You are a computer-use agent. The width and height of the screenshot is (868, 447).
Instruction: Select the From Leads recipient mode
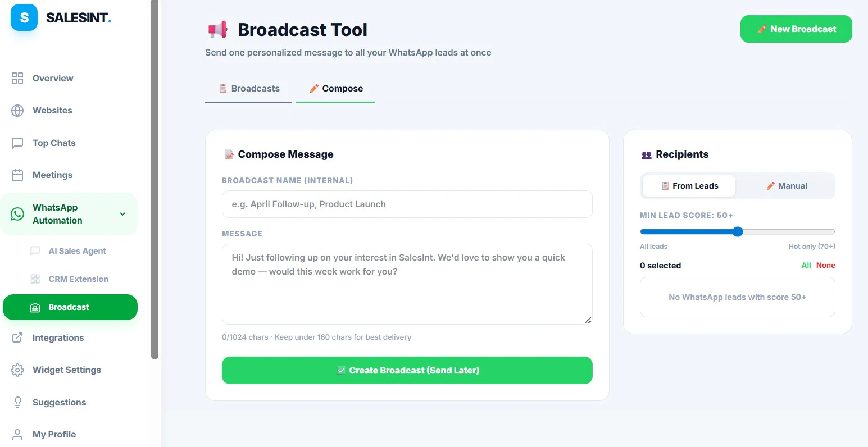(689, 186)
